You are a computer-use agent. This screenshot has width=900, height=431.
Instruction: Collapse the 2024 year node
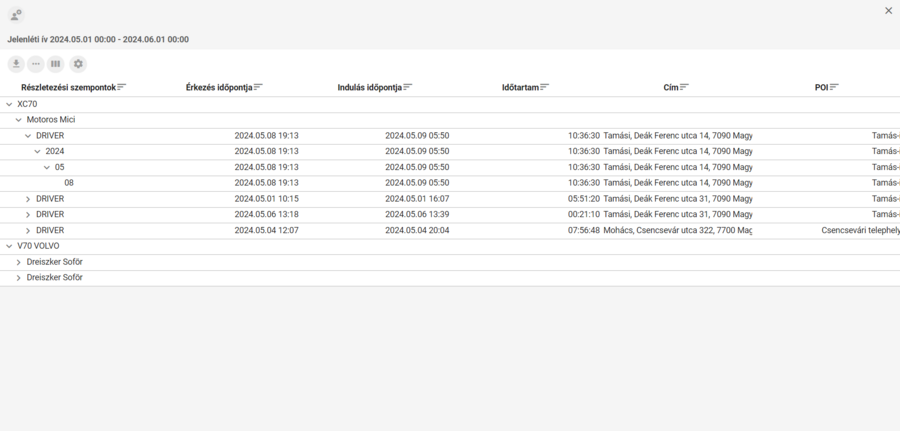(x=38, y=152)
